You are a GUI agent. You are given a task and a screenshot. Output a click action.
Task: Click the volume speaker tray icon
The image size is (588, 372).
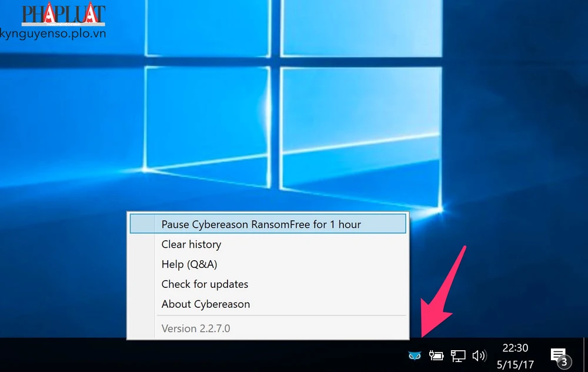point(479,356)
